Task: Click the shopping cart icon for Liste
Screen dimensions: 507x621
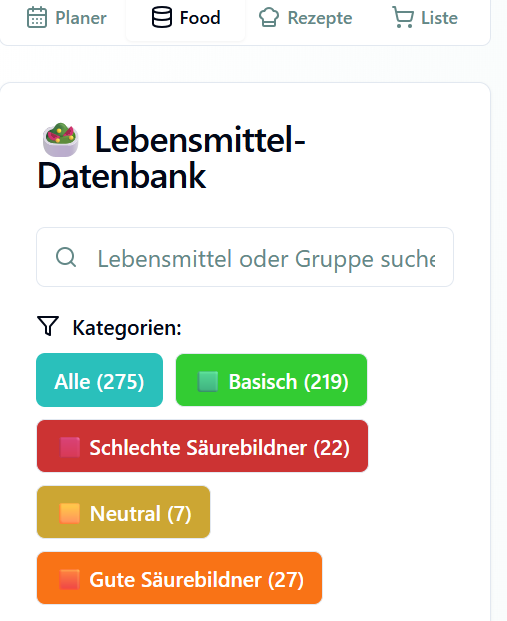Action: pos(403,17)
